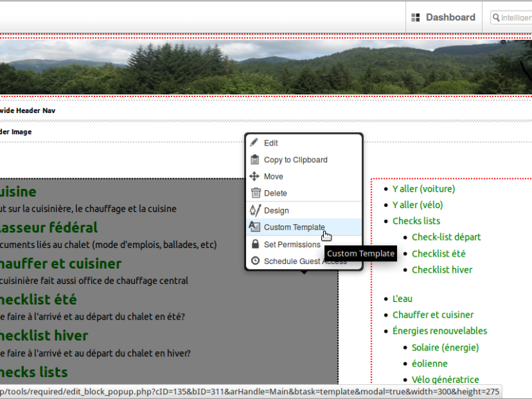Open the Check-list départ link
The width and height of the screenshot is (532, 399).
point(446,237)
